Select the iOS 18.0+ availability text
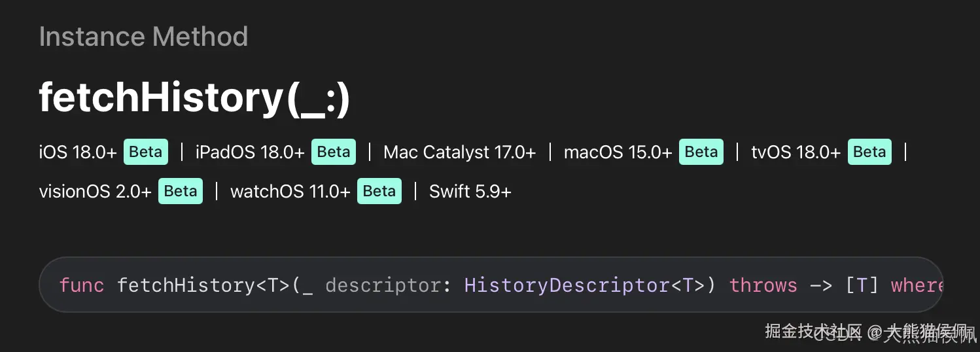 pos(78,152)
